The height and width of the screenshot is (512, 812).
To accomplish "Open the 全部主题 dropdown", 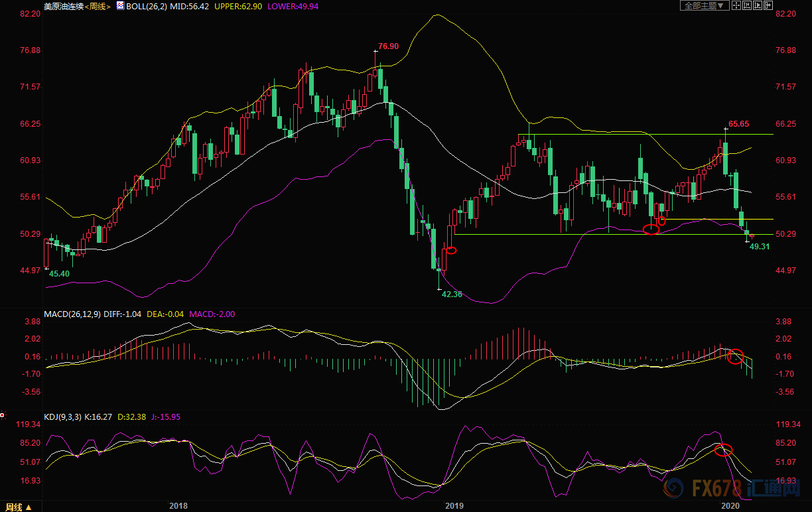I will [x=705, y=5].
